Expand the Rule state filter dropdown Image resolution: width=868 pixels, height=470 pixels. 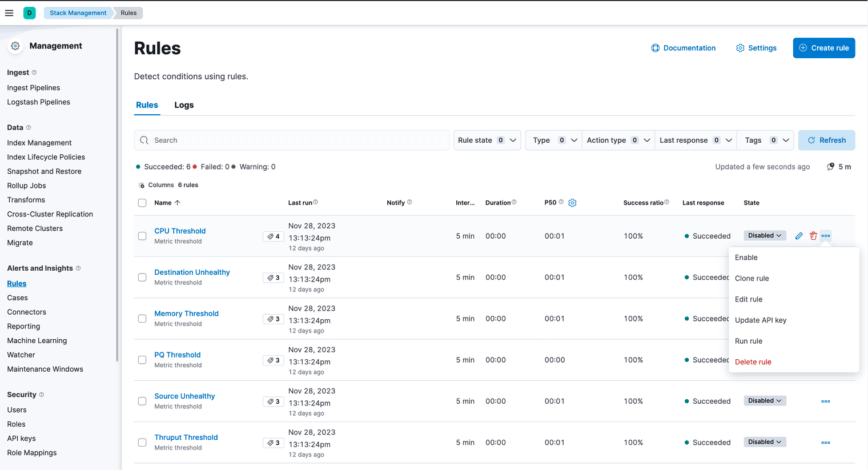click(487, 140)
